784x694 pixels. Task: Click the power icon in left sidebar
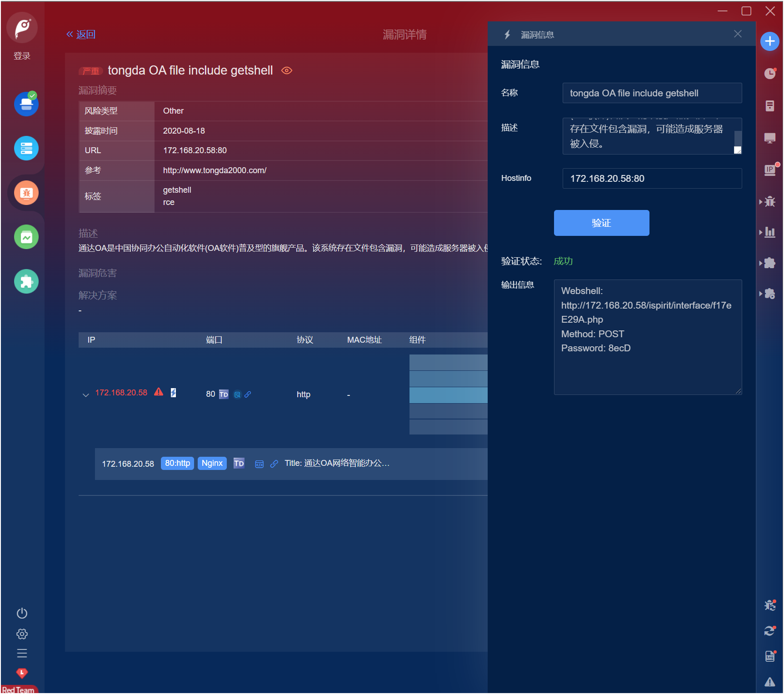[x=22, y=614]
